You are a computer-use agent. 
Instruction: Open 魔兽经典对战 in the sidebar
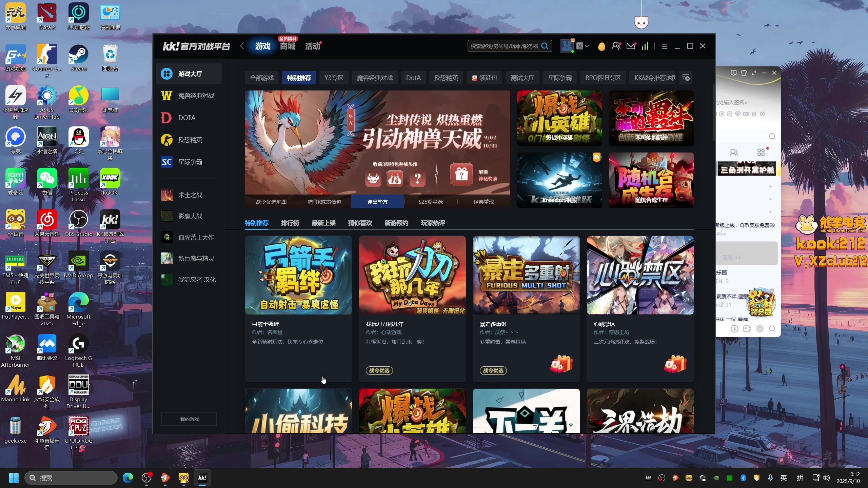189,96
